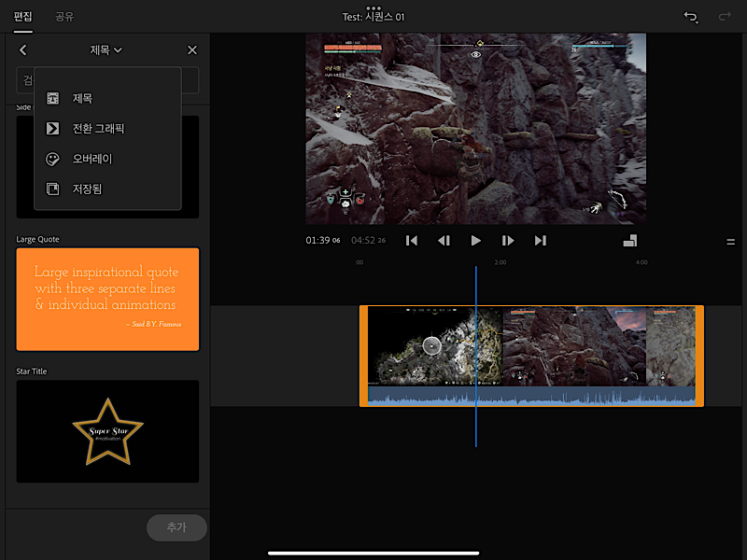Click the overlay smiley sticker icon
The height and width of the screenshot is (560, 747).
click(52, 159)
